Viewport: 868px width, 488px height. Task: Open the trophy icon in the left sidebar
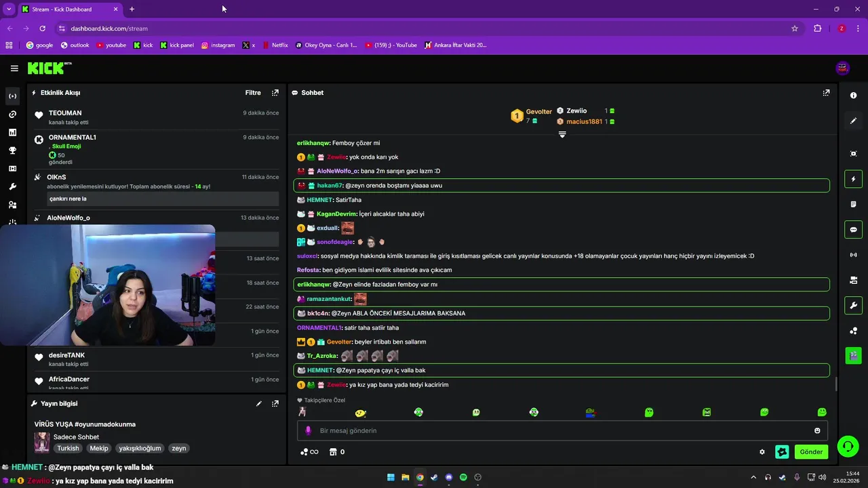[x=12, y=150]
